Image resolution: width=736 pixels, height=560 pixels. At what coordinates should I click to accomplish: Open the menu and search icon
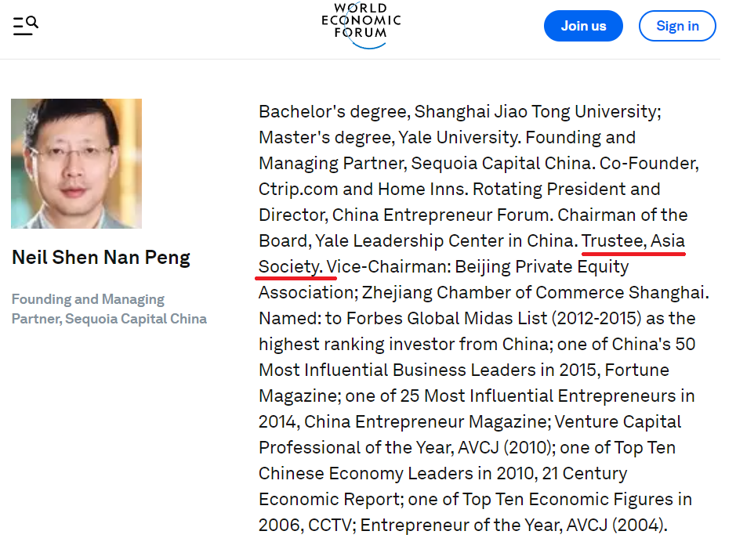(25, 26)
